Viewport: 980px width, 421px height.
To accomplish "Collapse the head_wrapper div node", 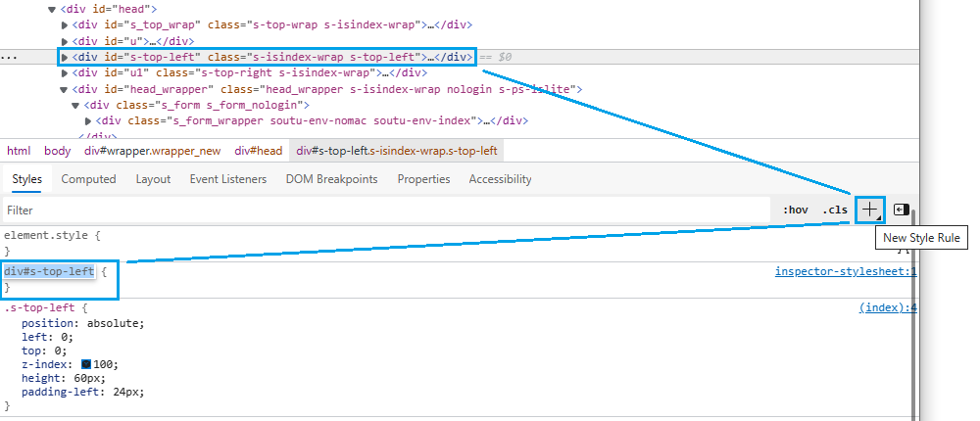I will 65,89.
